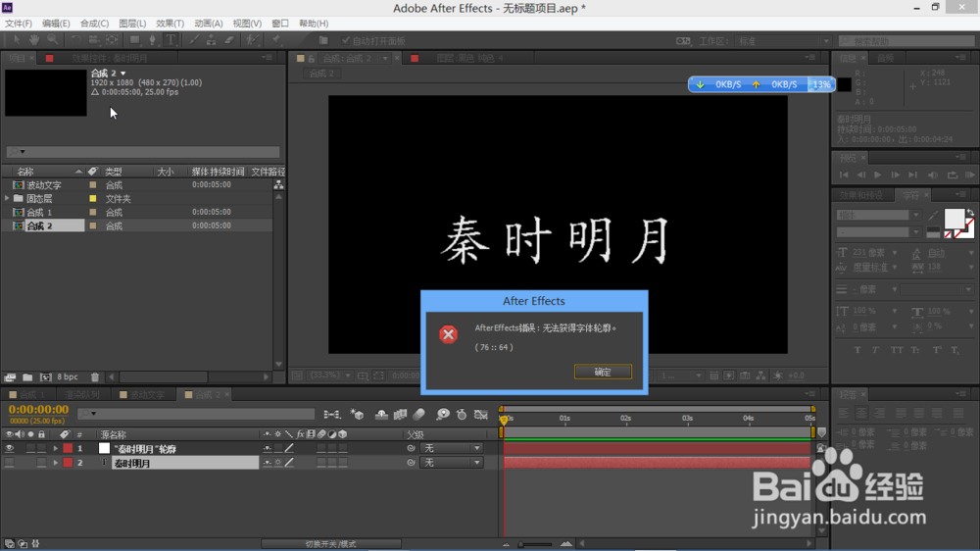Switch to the 波动文字 timeline tab
This screenshot has width=980, height=551.
click(x=143, y=395)
